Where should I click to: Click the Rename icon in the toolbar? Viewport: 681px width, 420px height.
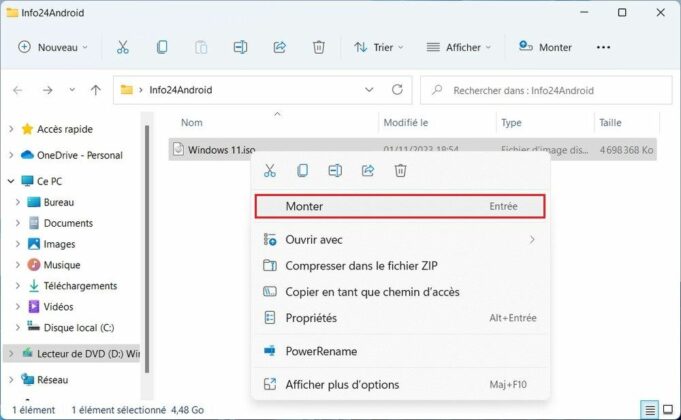click(240, 47)
